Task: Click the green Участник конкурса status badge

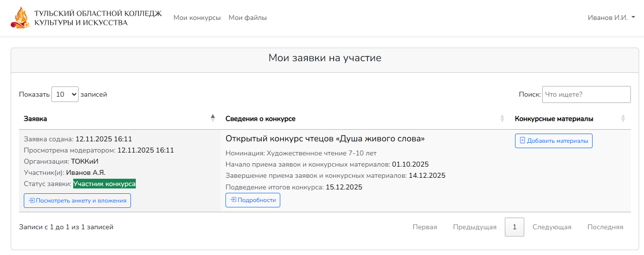Action: click(104, 184)
